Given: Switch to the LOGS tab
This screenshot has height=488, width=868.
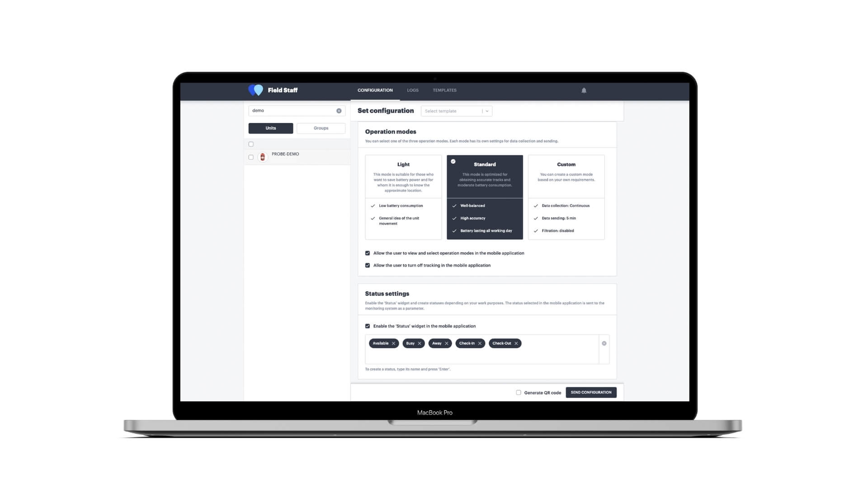Looking at the screenshot, I should click(x=413, y=90).
